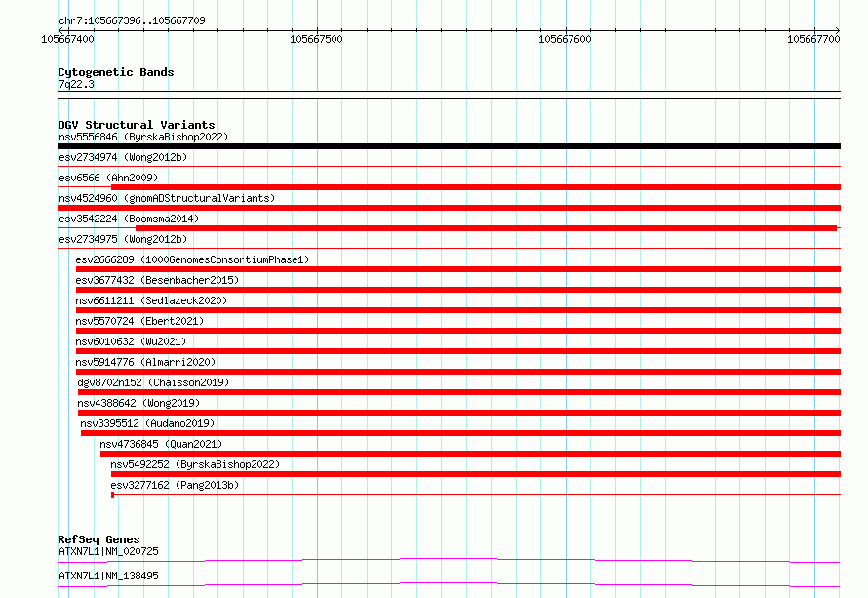
Task: Click esv3677432 (Besenbacher2015) label
Action: 157,280
